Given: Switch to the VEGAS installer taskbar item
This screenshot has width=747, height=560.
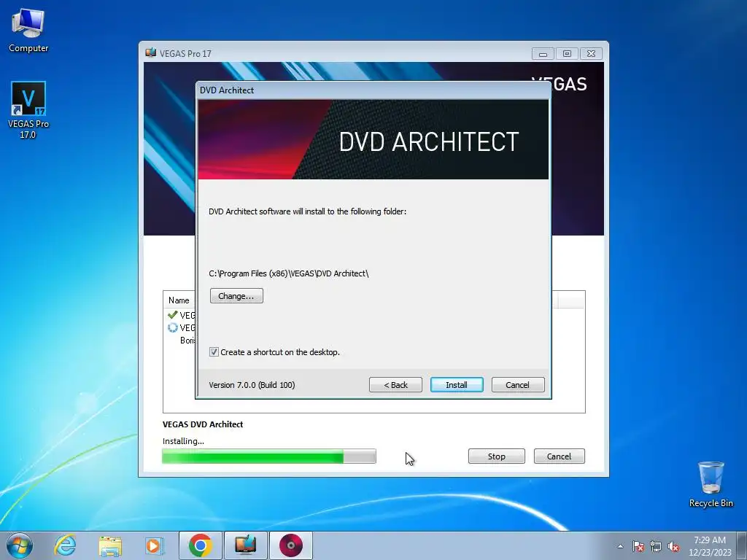Looking at the screenshot, I should [x=245, y=545].
